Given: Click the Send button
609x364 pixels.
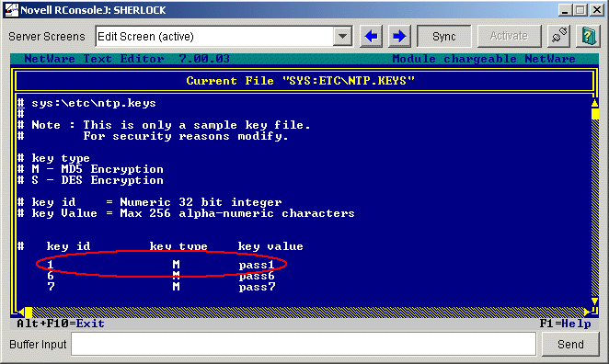Looking at the screenshot, I should pyautogui.click(x=570, y=344).
